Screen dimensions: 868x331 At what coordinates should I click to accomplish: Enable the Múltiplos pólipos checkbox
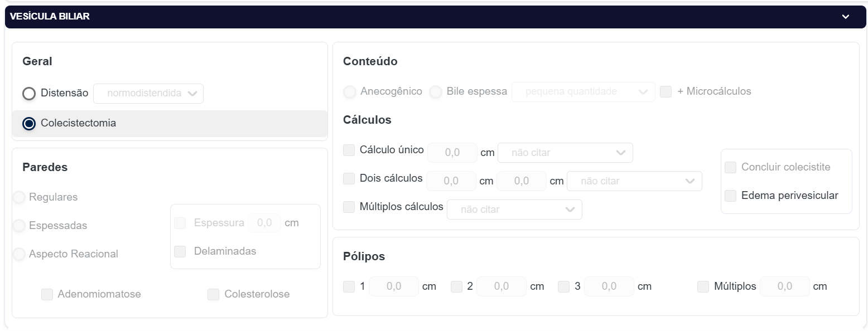[703, 286]
